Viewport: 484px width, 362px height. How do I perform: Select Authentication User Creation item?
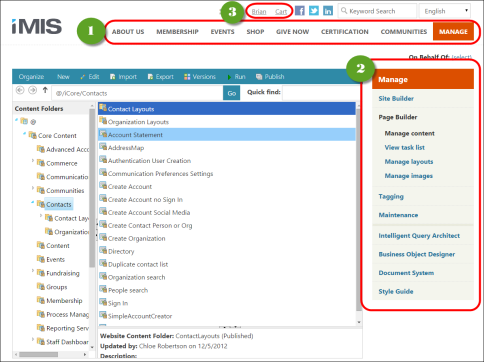227,161
